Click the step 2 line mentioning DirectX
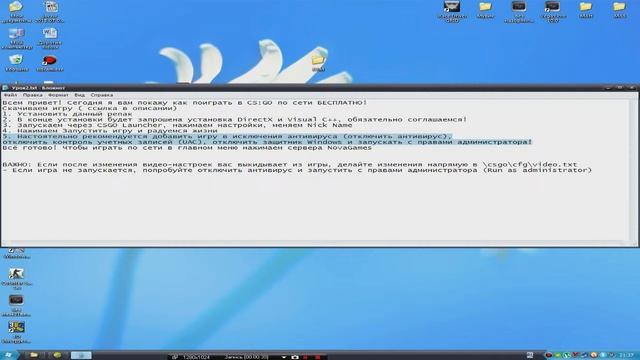 point(235,120)
